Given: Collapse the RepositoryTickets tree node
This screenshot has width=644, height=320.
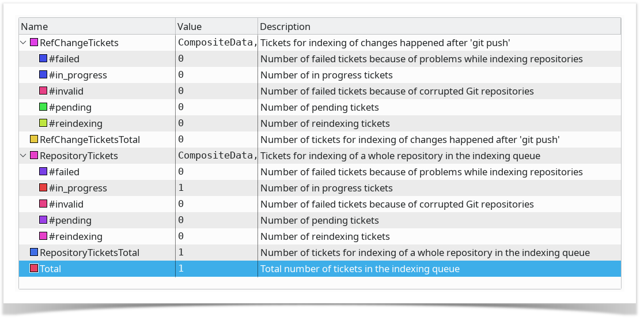Looking at the screenshot, I should pyautogui.click(x=24, y=156).
